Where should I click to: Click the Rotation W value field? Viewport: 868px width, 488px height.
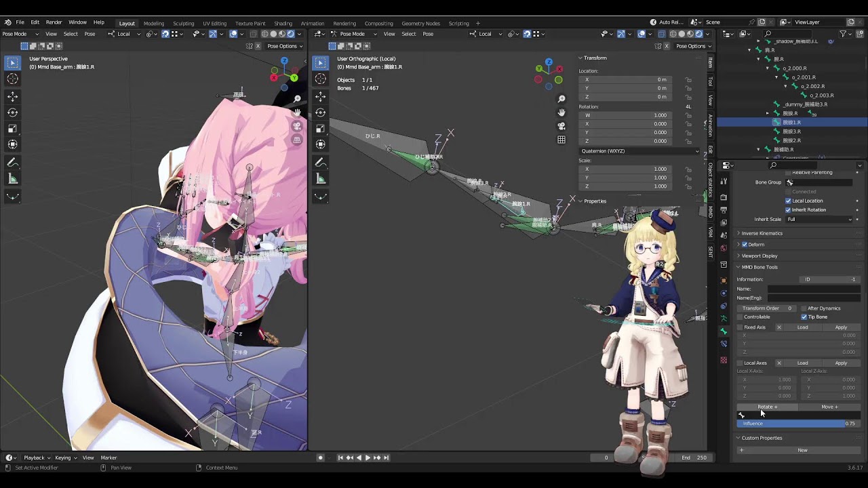(x=627, y=115)
